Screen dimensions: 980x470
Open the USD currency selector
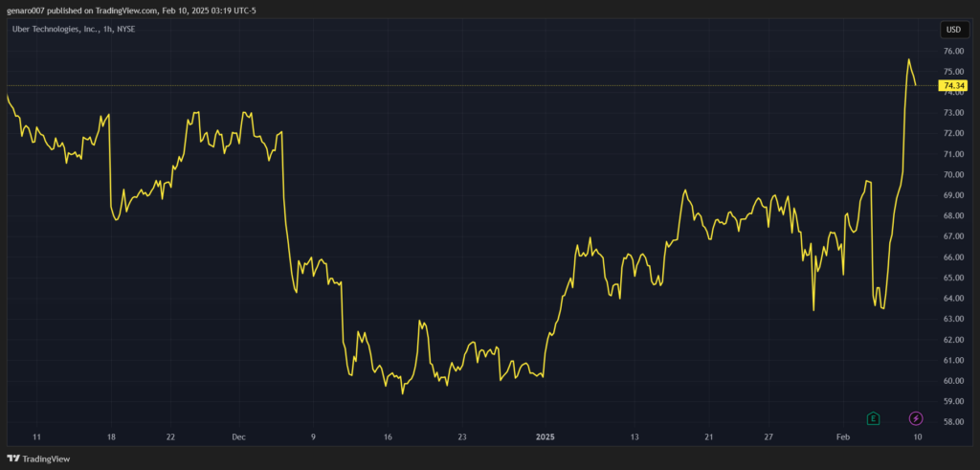point(953,30)
